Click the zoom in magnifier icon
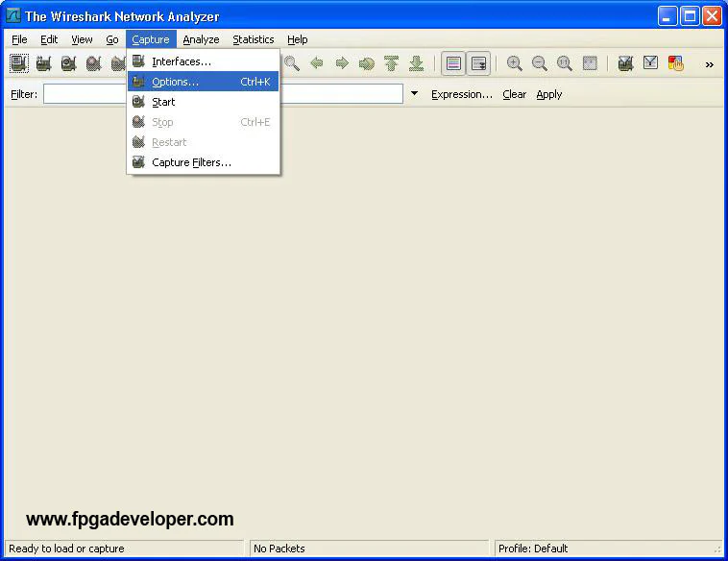728x561 pixels. coord(515,63)
